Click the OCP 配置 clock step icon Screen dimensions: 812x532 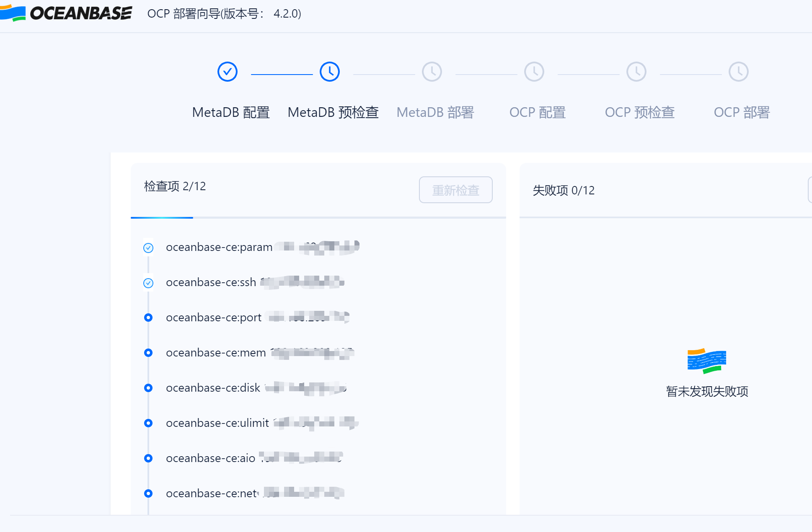534,72
